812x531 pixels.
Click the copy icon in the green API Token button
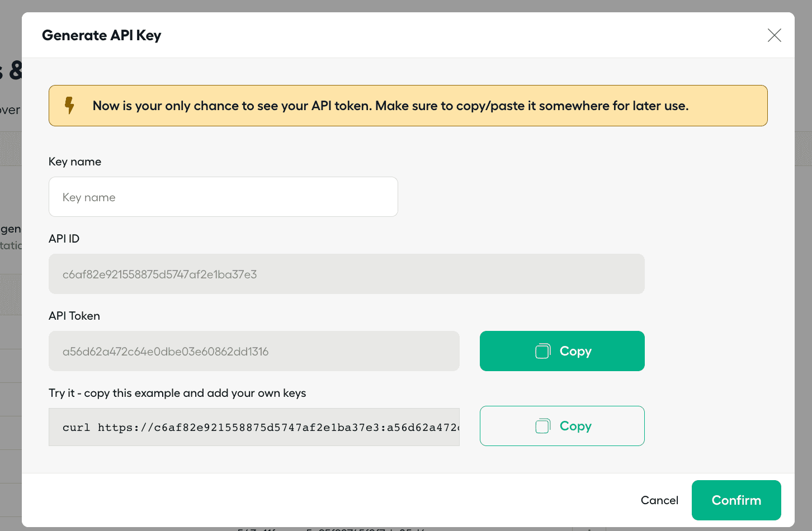[x=542, y=351]
